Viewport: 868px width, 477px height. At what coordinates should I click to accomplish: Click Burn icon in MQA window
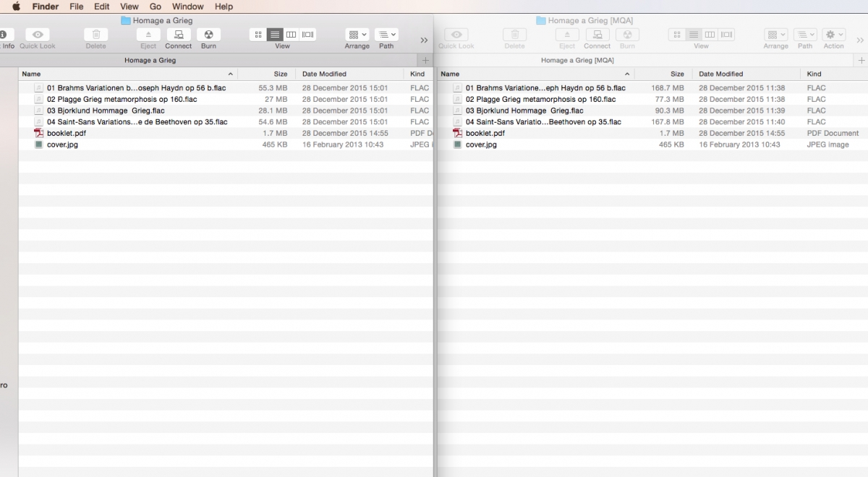[x=627, y=35]
